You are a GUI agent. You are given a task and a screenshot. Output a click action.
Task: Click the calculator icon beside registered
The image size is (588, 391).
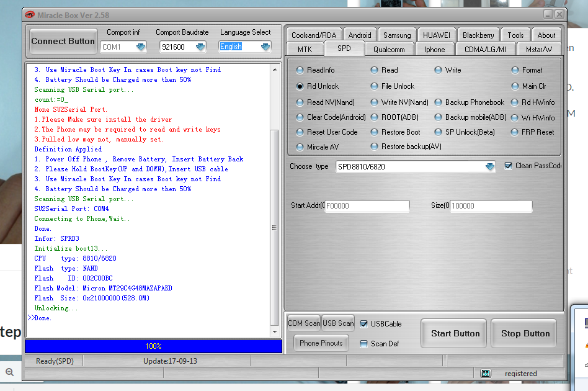(486, 373)
